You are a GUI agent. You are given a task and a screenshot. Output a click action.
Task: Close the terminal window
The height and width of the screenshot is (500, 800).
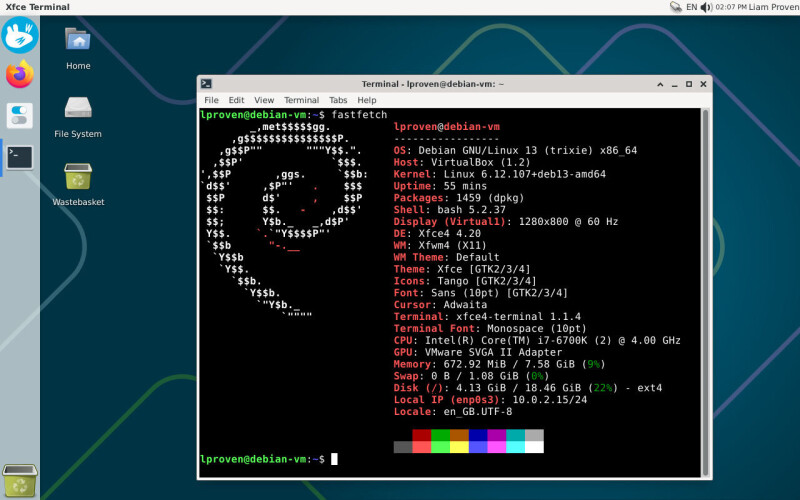click(703, 84)
